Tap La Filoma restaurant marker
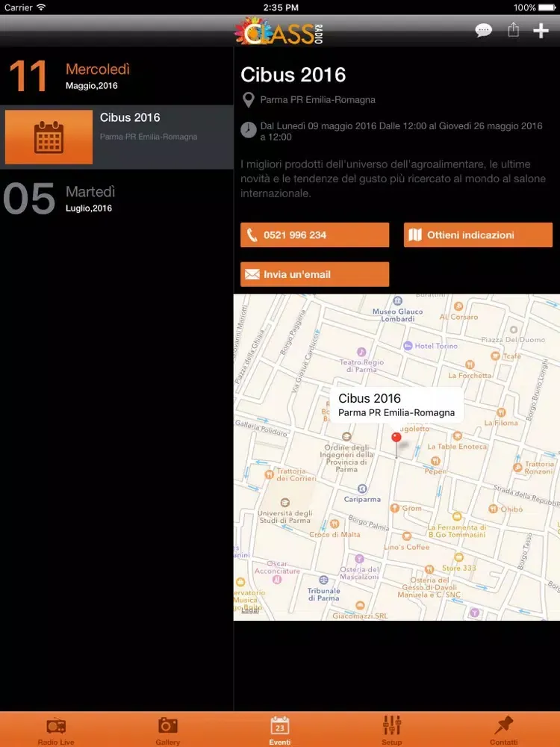Viewport: 560px width, 747px height. (501, 412)
